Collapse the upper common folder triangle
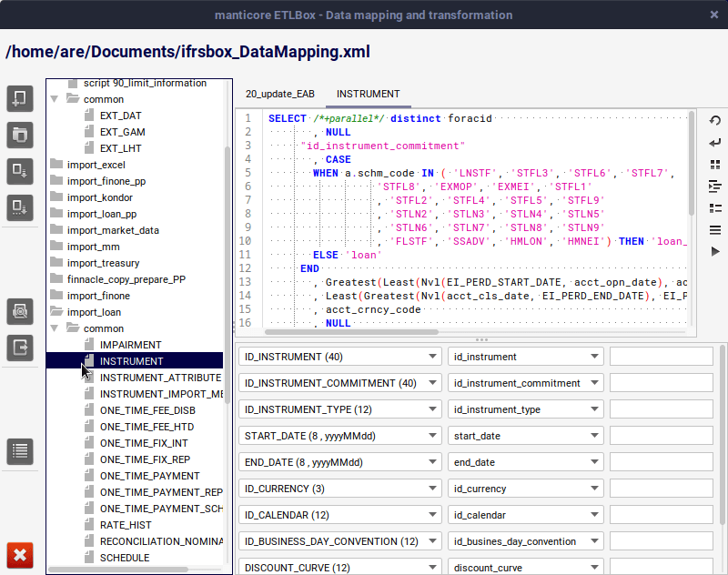This screenshot has height=575, width=728. pos(55,99)
